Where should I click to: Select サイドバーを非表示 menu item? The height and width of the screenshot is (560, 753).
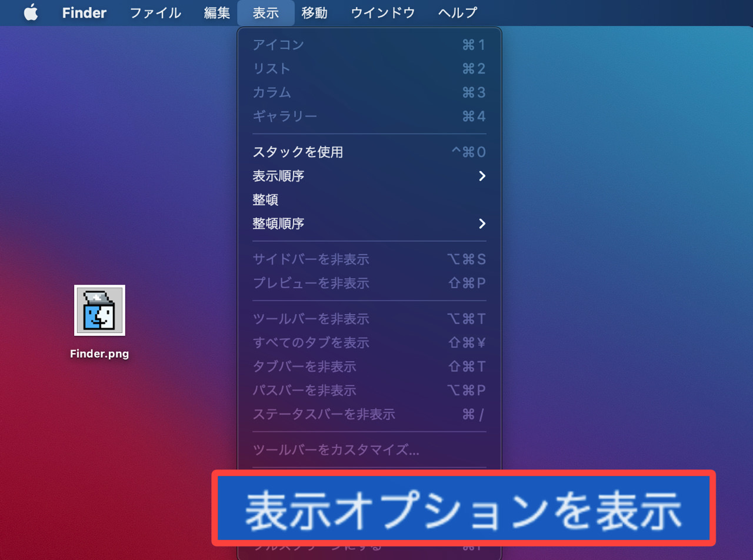pyautogui.click(x=369, y=259)
